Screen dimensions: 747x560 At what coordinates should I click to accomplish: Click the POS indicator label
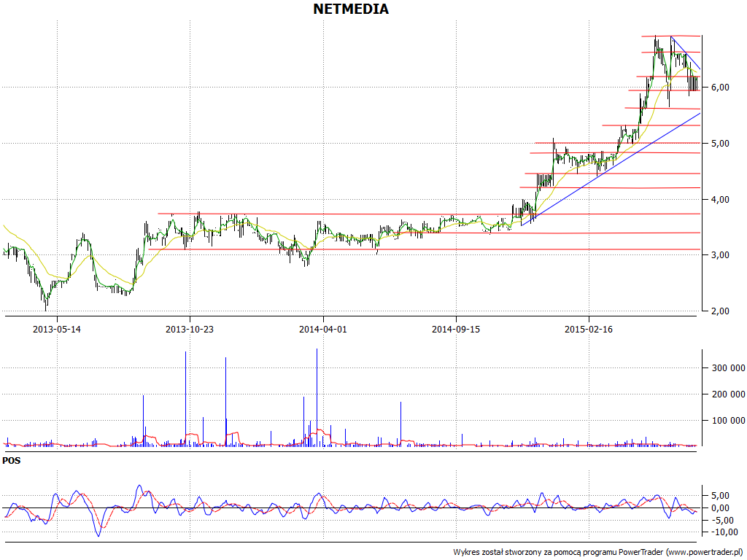pos(12,461)
